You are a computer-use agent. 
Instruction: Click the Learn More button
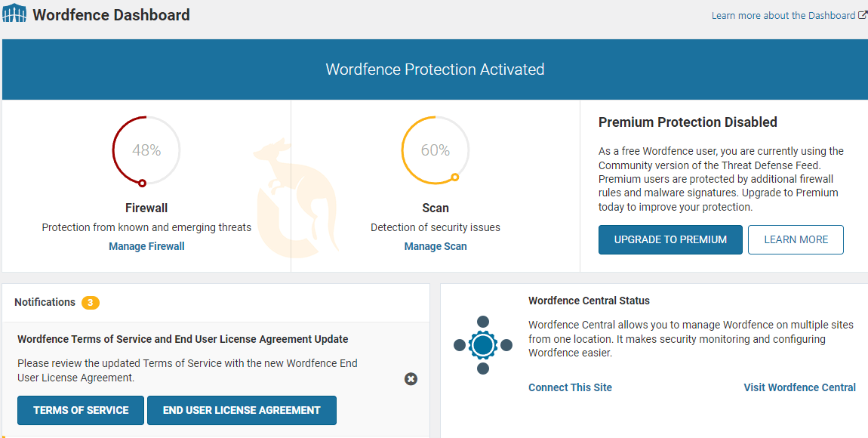(796, 239)
